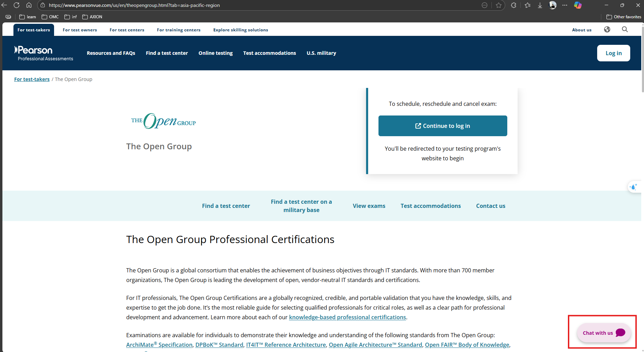This screenshot has width=644, height=352.
Task: Add this page to favorites with the star
Action: pyautogui.click(x=499, y=5)
